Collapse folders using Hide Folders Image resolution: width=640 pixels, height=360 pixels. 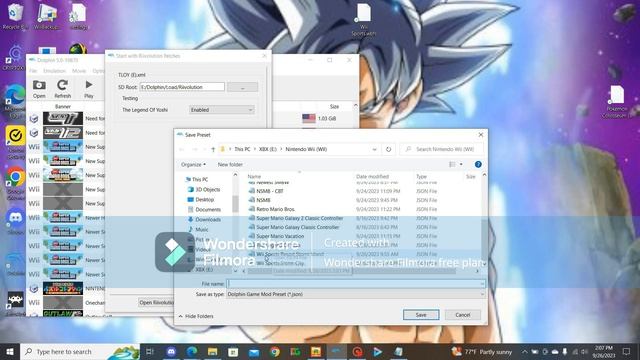coord(196,316)
